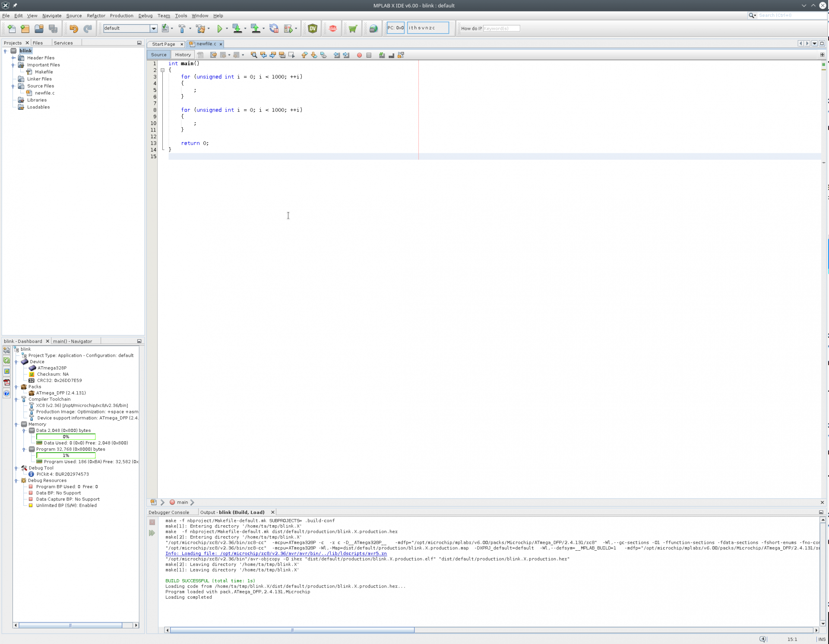829x644 pixels.
Task: Click the Clean and Build icon
Action: (x=200, y=29)
